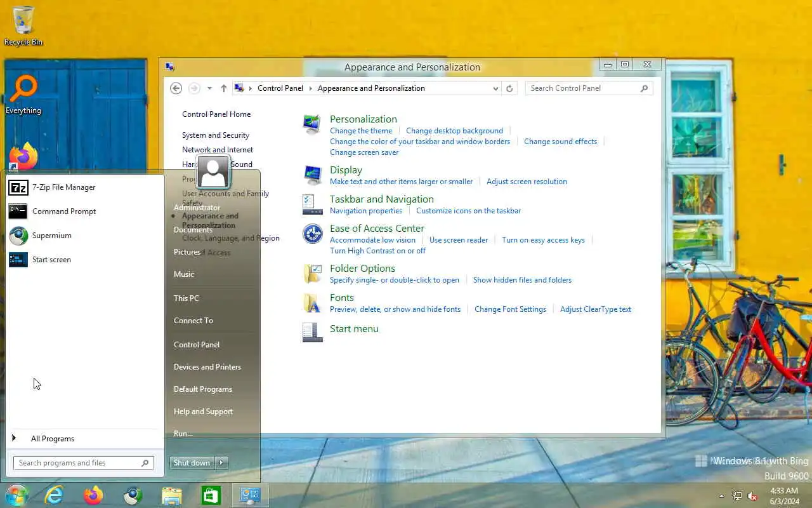The image size is (812, 508).
Task: Click the Ease of Access Center icon
Action: point(312,234)
